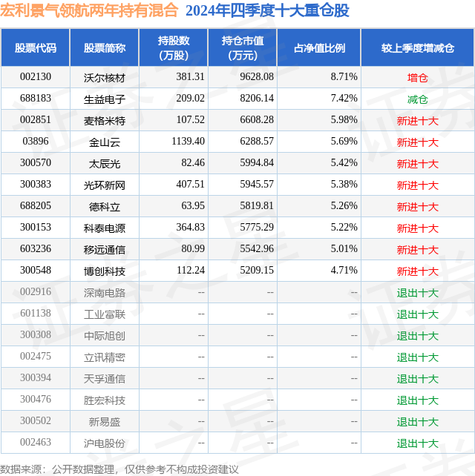
Task: Click the 持仓市值(万元) column header
Action: [243, 48]
